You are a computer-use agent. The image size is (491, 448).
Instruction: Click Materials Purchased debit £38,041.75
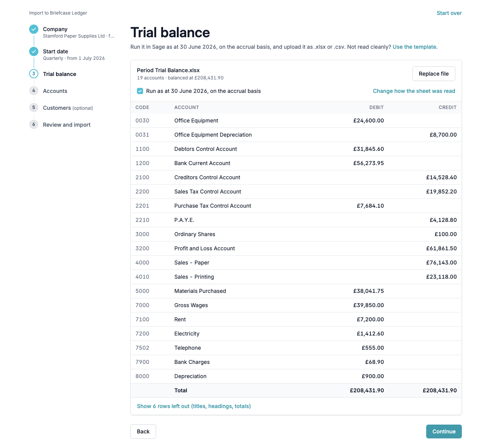tap(369, 291)
